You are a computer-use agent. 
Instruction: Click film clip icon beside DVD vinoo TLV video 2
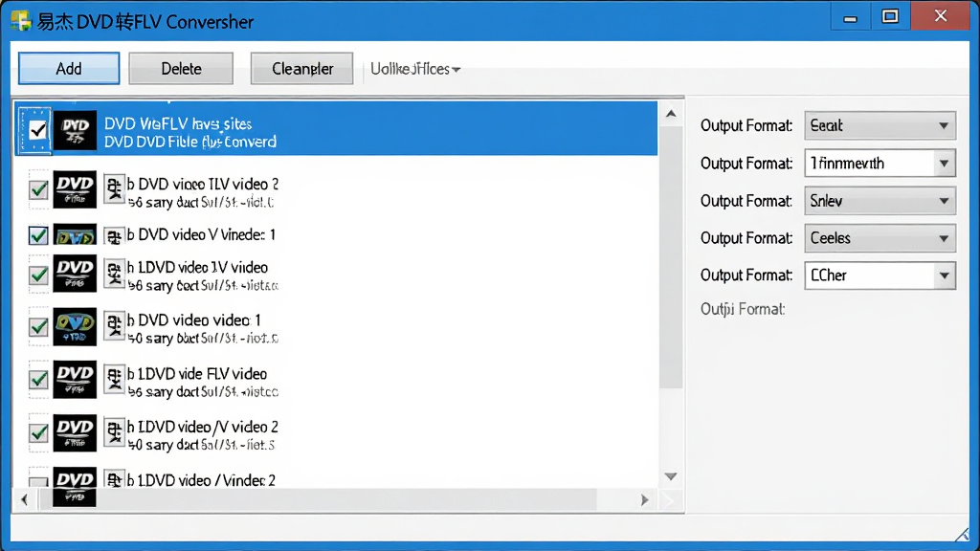114,188
